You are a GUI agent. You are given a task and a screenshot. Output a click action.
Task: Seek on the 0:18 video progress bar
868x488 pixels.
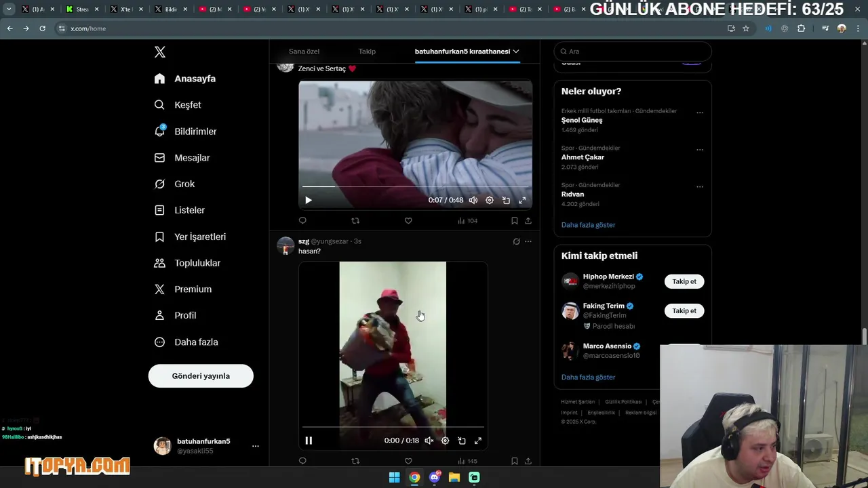point(393,427)
